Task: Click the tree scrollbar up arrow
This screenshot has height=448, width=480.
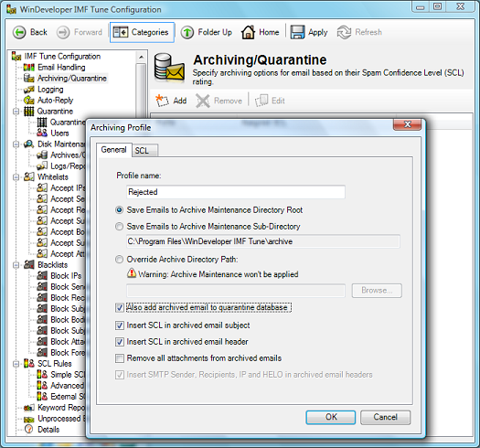Action: click(x=141, y=57)
